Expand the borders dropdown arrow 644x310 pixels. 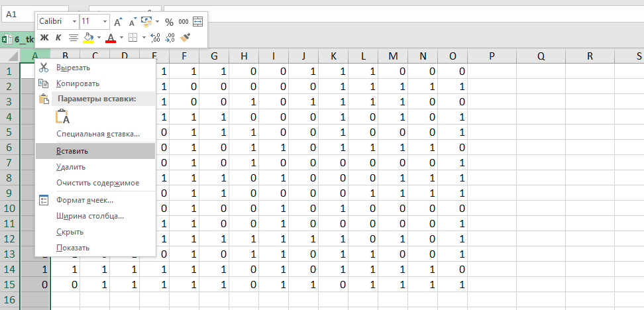tap(144, 38)
